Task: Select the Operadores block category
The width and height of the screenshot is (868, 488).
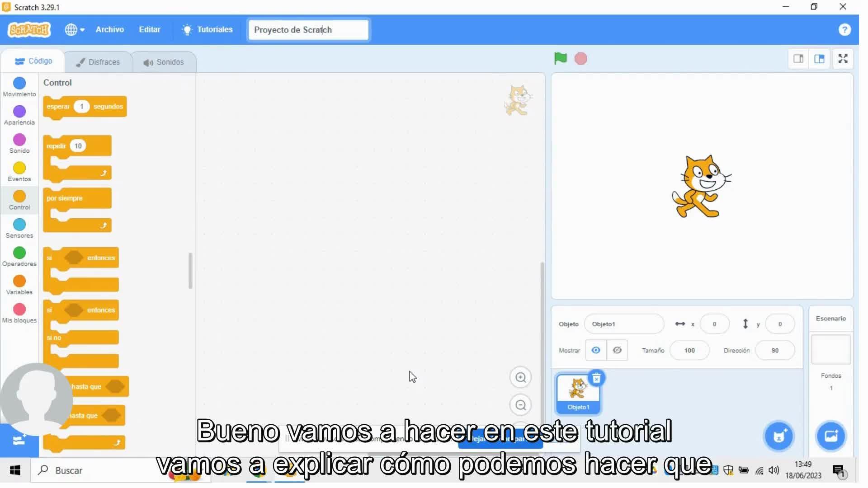Action: (x=19, y=256)
